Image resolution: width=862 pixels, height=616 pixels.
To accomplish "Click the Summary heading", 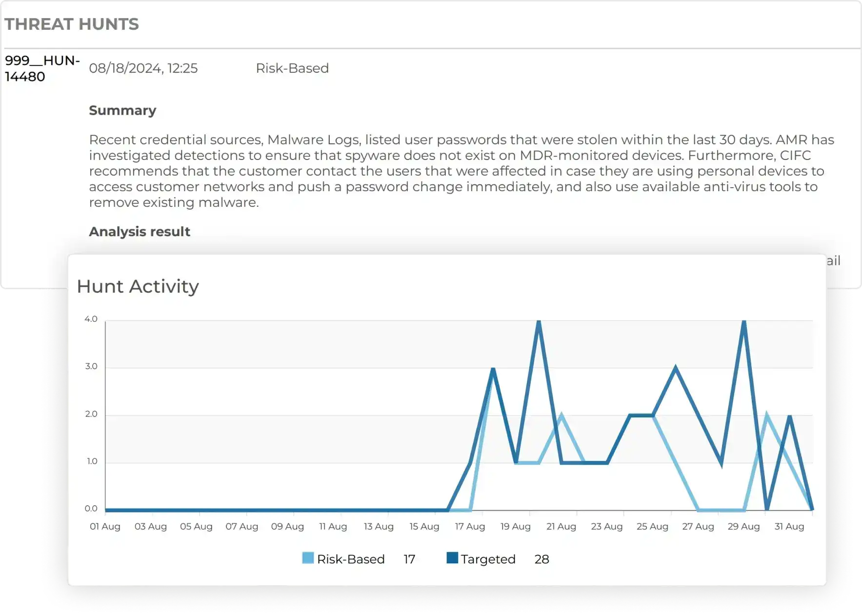I will (x=122, y=111).
